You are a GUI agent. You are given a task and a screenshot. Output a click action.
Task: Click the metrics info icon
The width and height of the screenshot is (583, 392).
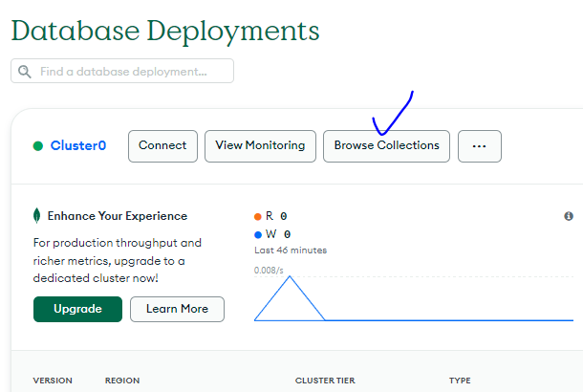click(569, 216)
